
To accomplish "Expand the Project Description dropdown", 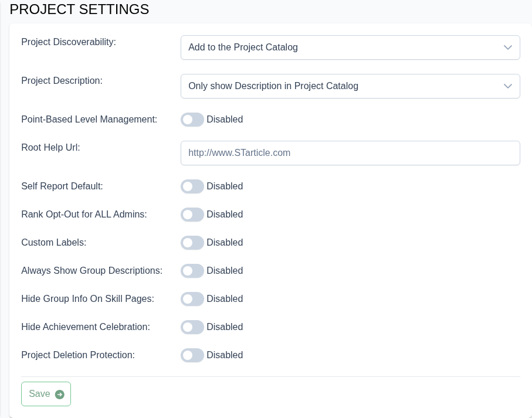I will 350,86.
